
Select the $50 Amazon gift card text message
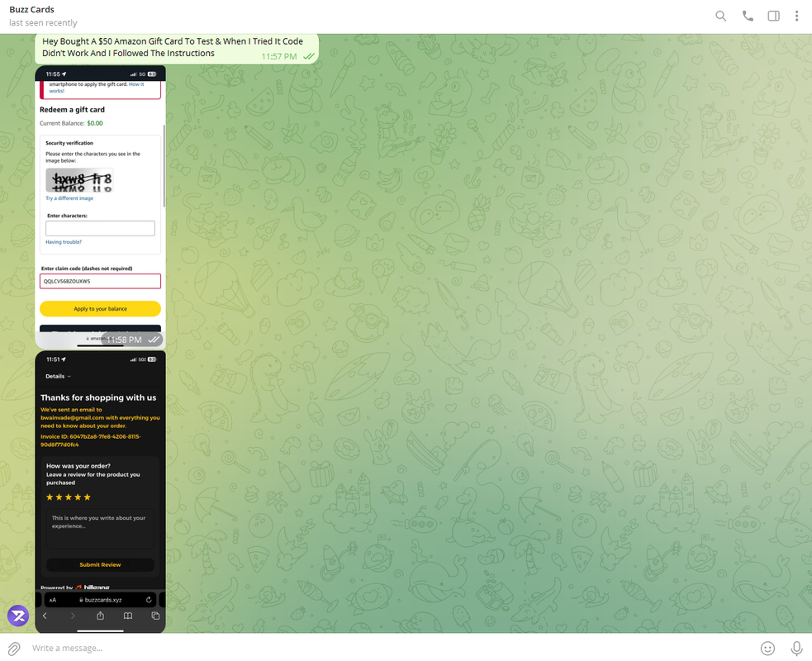(177, 48)
